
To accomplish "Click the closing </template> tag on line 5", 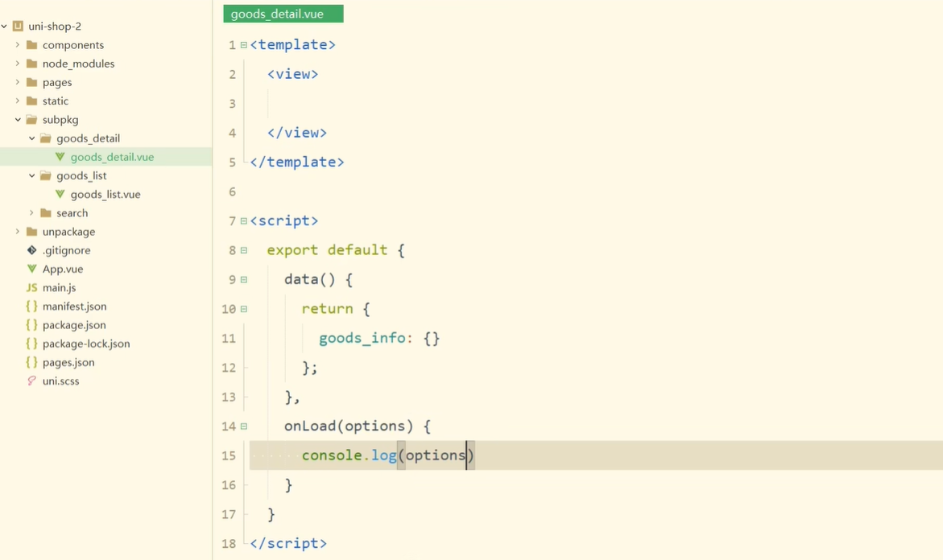I will pyautogui.click(x=297, y=163).
